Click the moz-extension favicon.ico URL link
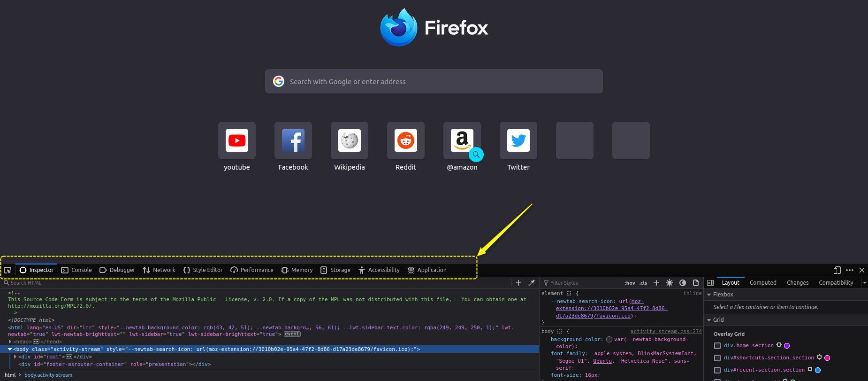The width and height of the screenshot is (868, 381). 612,309
